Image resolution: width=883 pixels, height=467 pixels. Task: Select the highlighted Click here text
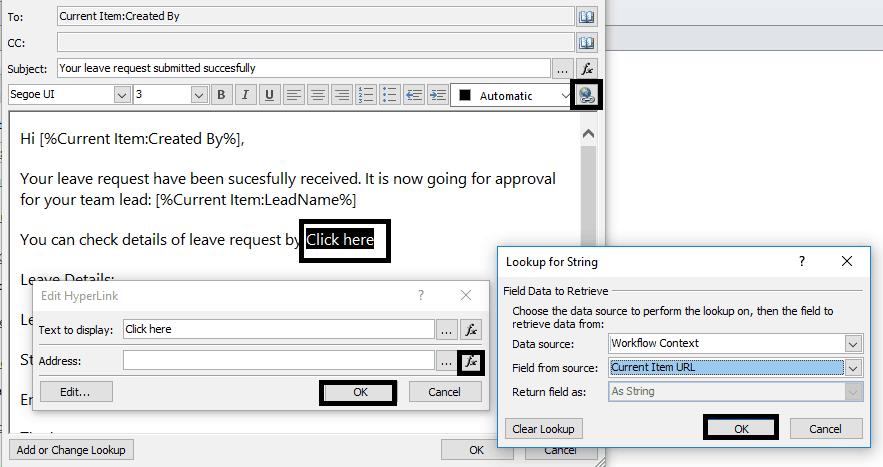(340, 240)
